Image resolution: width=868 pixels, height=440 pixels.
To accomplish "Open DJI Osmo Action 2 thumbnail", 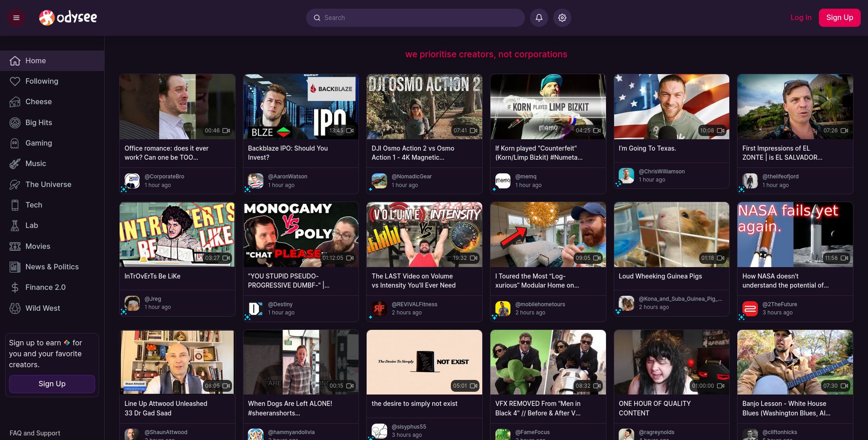I will click(x=424, y=106).
